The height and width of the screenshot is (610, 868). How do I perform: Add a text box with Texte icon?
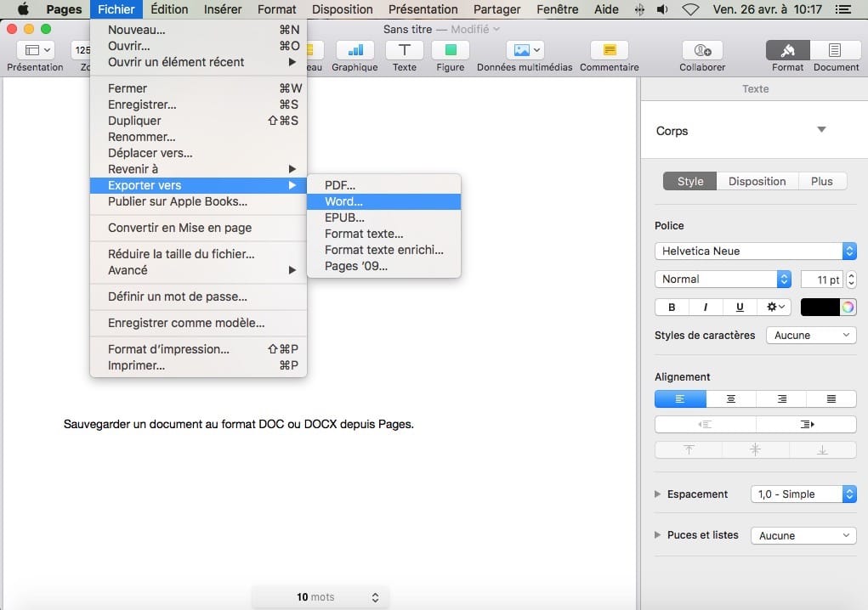coord(405,50)
